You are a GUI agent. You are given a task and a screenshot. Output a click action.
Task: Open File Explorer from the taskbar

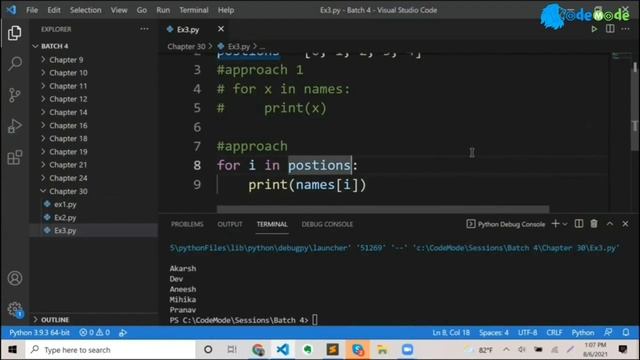(382, 350)
